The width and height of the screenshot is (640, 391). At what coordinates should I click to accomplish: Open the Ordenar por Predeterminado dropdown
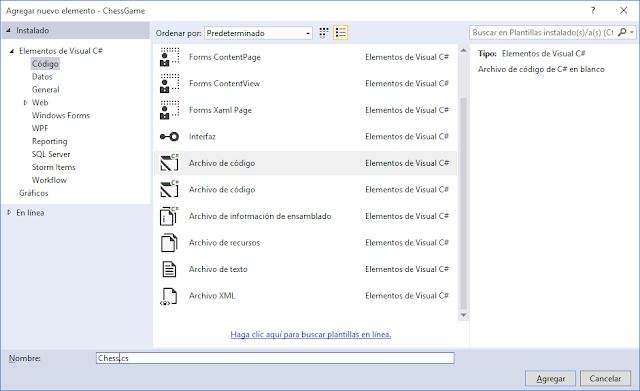[x=258, y=33]
